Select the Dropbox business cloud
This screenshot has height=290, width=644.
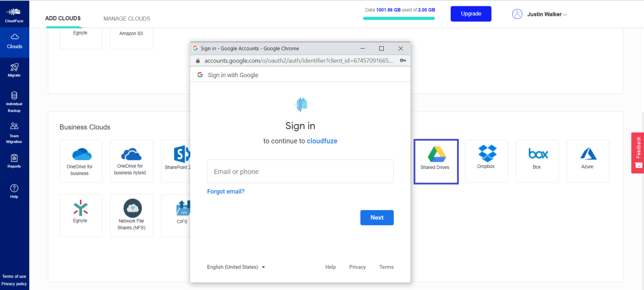[486, 161]
